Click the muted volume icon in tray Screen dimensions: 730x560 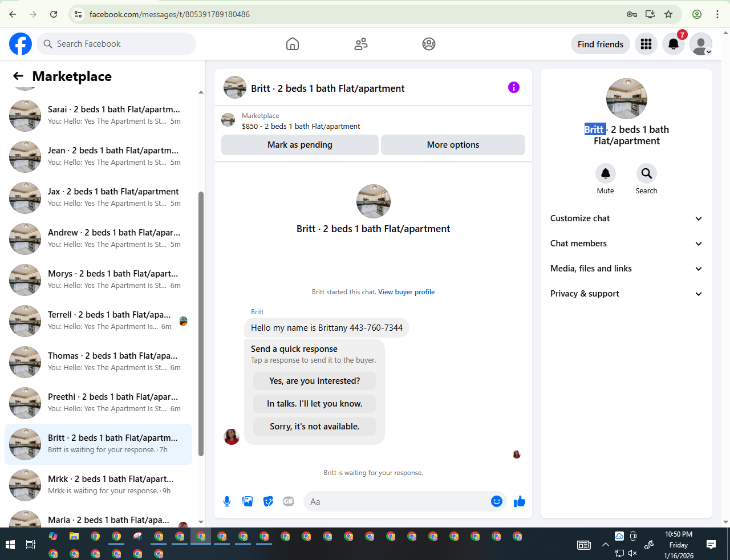pos(632,553)
